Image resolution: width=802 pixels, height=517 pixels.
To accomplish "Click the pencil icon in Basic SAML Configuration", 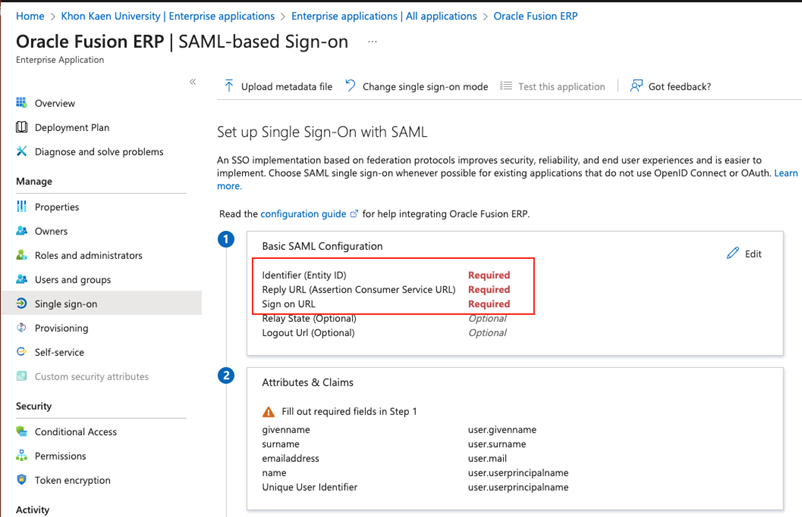I will tap(732, 253).
